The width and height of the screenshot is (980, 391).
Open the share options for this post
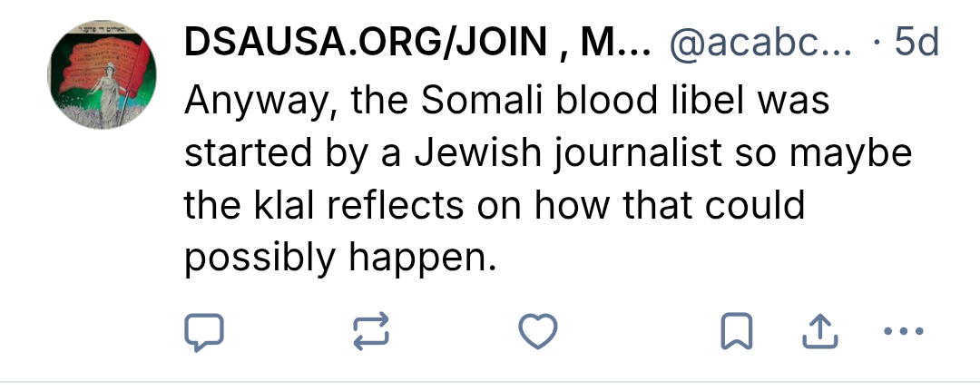818,333
